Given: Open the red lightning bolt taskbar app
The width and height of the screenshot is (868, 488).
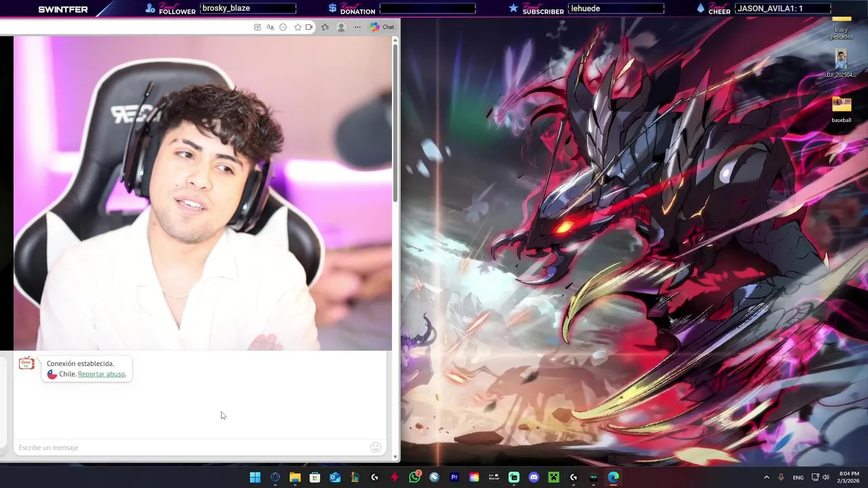Looking at the screenshot, I should point(395,477).
